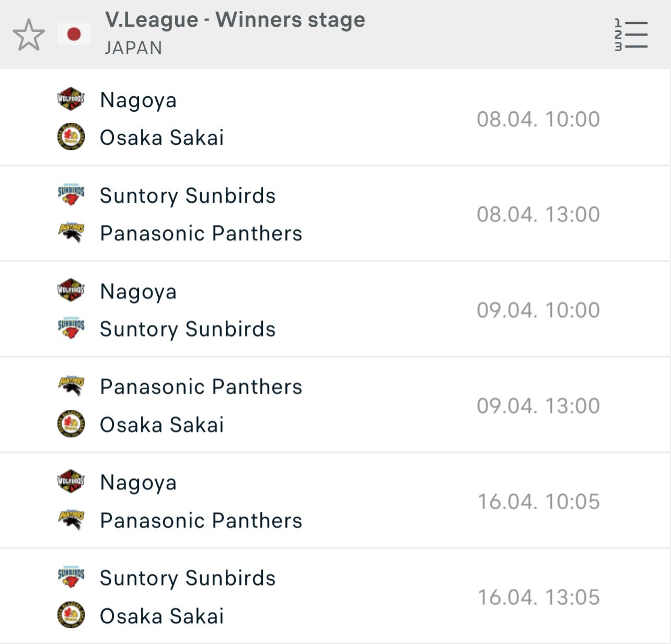This screenshot has height=644, width=671.
Task: Click the Suntory Sunbirds logo in the 09.04 10:00 match
Action: click(71, 328)
